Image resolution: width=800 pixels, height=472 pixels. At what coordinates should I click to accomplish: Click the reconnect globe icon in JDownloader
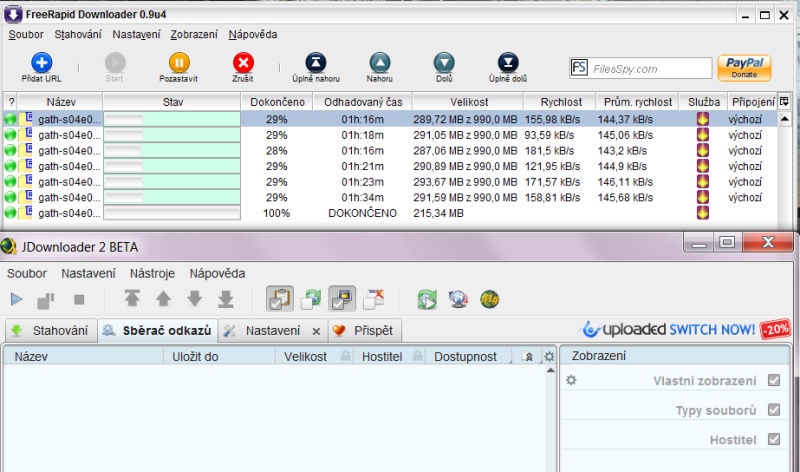(458, 300)
